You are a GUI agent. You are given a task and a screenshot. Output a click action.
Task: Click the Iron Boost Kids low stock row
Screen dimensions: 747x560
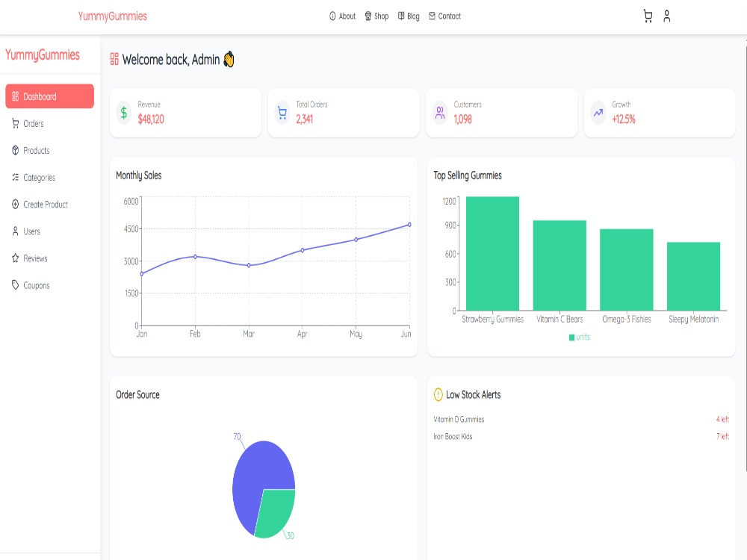click(581, 437)
